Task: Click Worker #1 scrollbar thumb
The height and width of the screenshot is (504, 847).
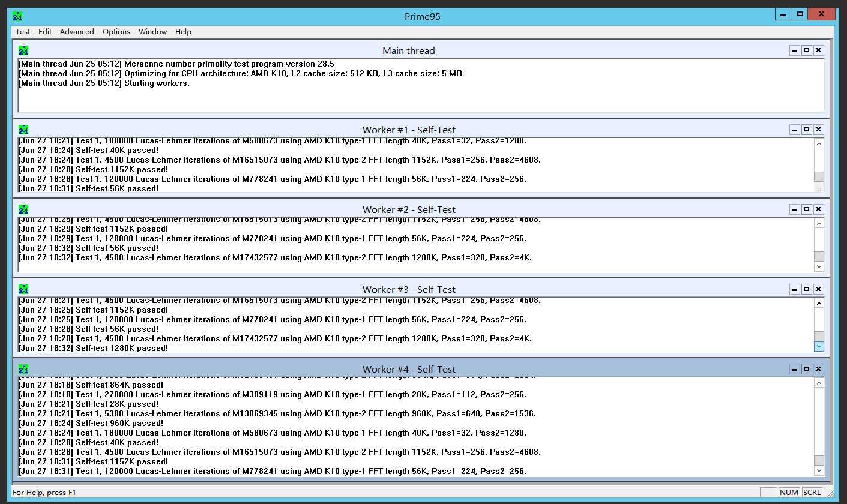Action: 819,176
